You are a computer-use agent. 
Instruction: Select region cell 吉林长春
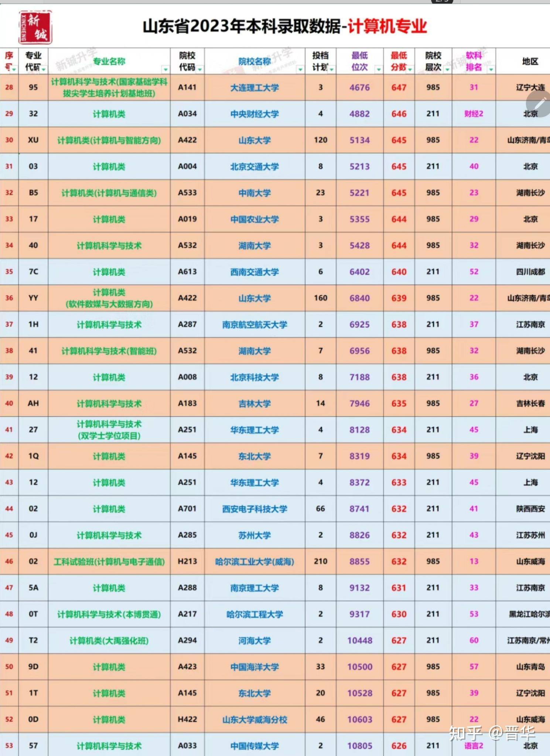530,403
